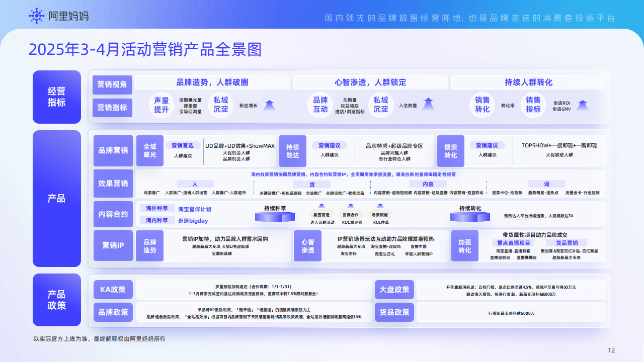
Task: Click the 持续触达 box
Action: pyautogui.click(x=293, y=150)
